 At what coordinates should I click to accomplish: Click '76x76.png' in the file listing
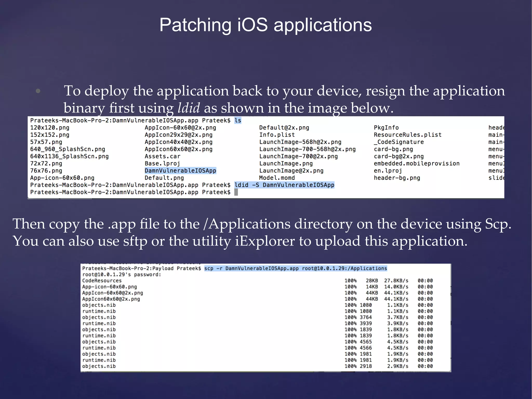click(x=46, y=171)
